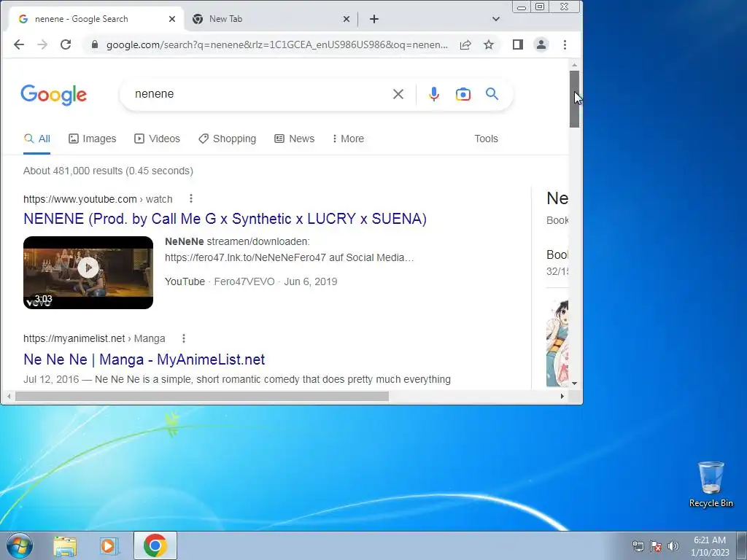Screen dimensions: 747x560
Task: Open the Windows Start button
Action: (x=19, y=545)
